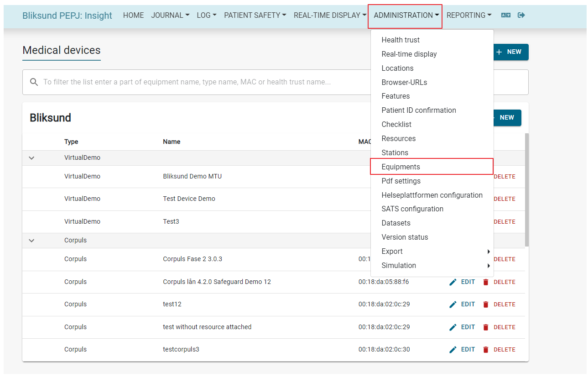This screenshot has height=378, width=588.
Task: Click EDIT for test12
Action: coord(462,304)
